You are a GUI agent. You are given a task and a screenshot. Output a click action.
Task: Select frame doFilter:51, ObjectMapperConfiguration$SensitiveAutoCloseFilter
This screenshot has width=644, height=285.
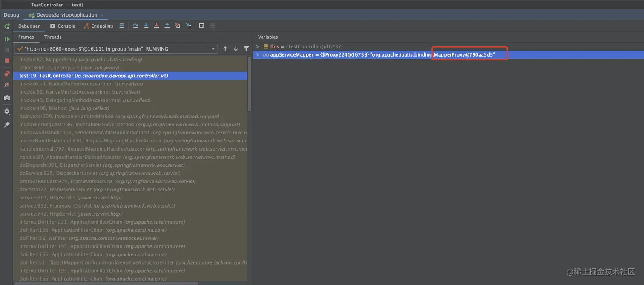[x=130, y=262]
